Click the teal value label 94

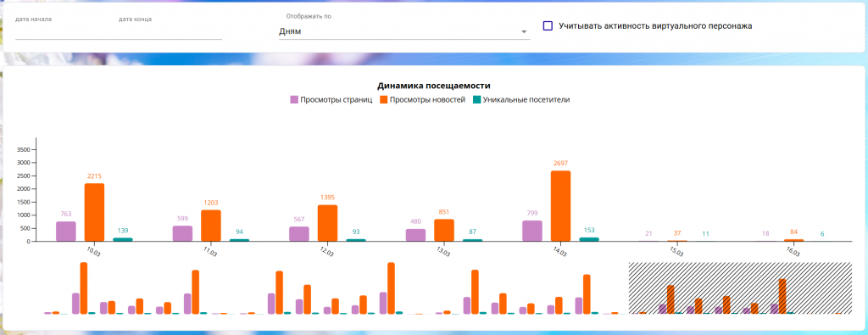tap(240, 232)
